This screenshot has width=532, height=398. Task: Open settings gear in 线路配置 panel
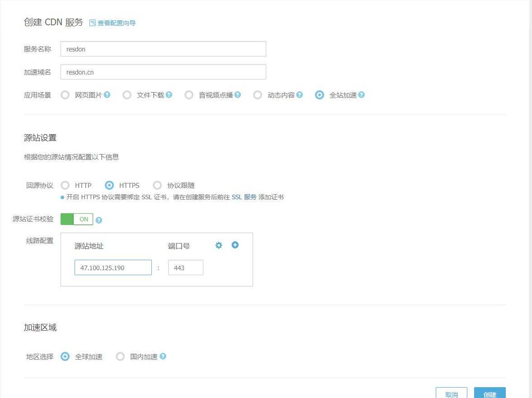point(219,245)
